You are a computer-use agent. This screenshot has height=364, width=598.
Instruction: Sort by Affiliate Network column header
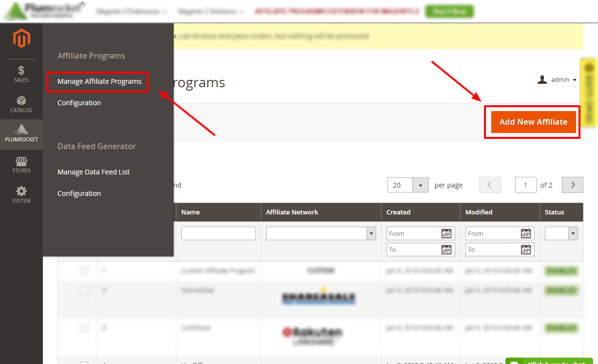(x=321, y=212)
